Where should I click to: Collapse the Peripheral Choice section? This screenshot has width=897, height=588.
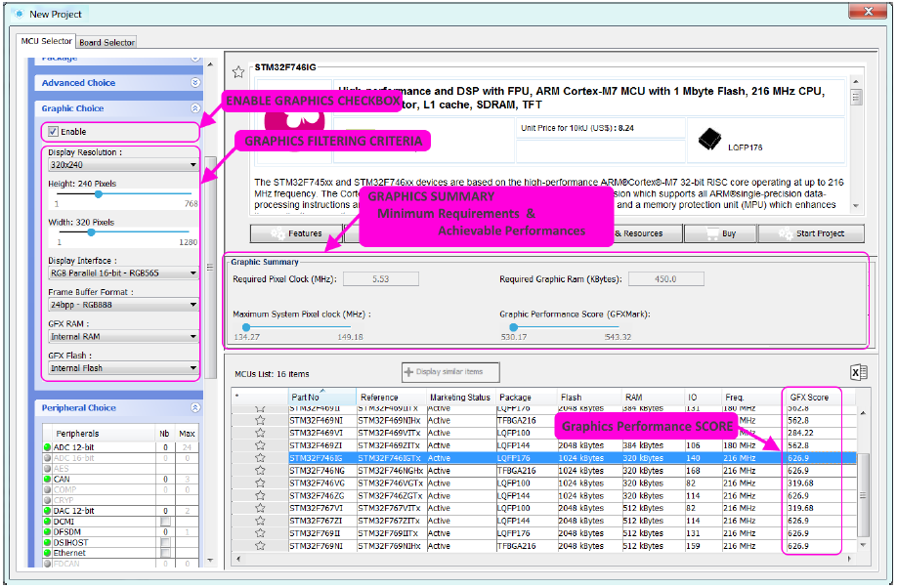point(195,408)
